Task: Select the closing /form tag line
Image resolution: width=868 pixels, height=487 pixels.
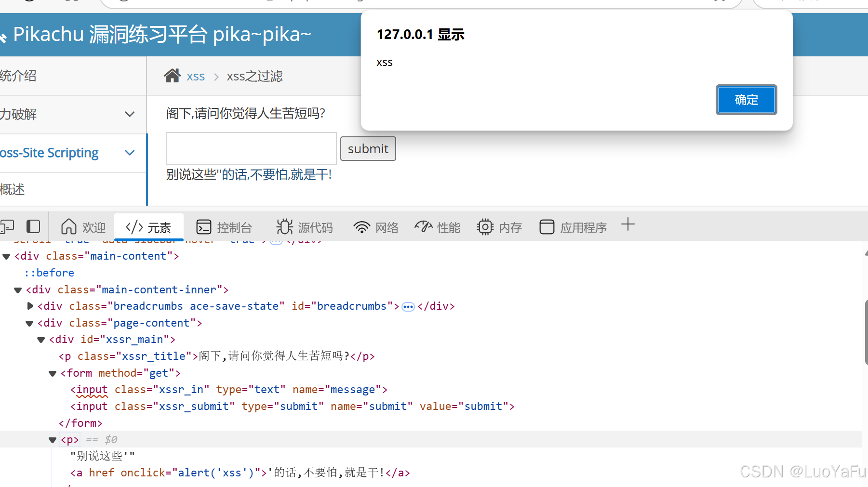Action: (80, 423)
